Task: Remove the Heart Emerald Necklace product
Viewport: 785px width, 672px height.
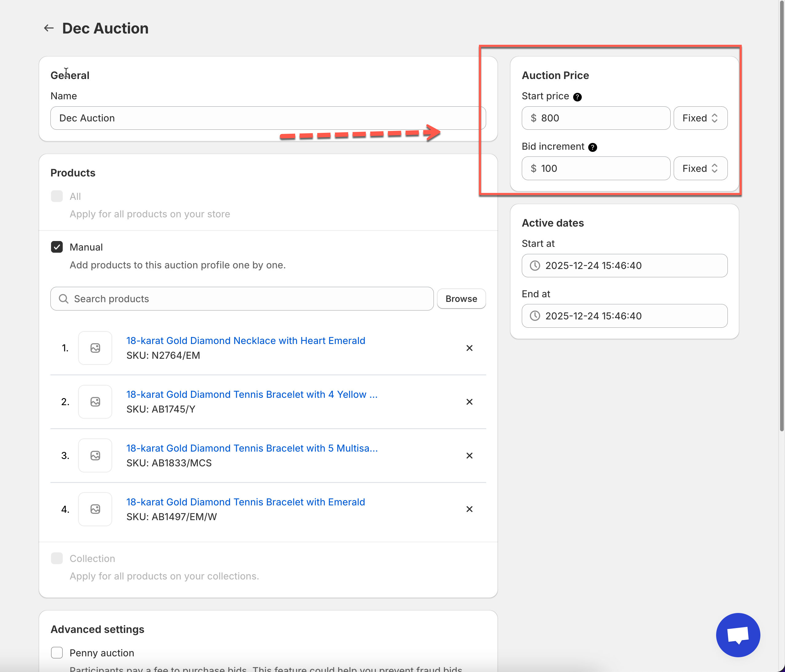Action: click(x=469, y=348)
